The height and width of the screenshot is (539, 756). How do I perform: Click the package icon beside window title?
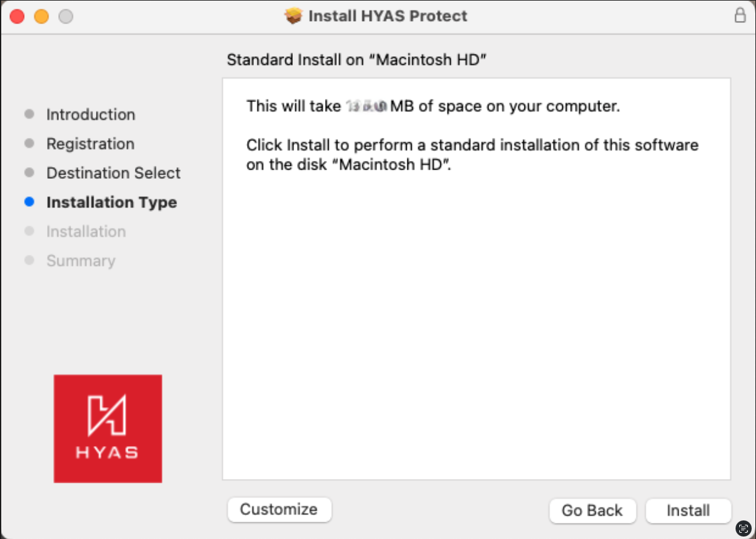[293, 15]
